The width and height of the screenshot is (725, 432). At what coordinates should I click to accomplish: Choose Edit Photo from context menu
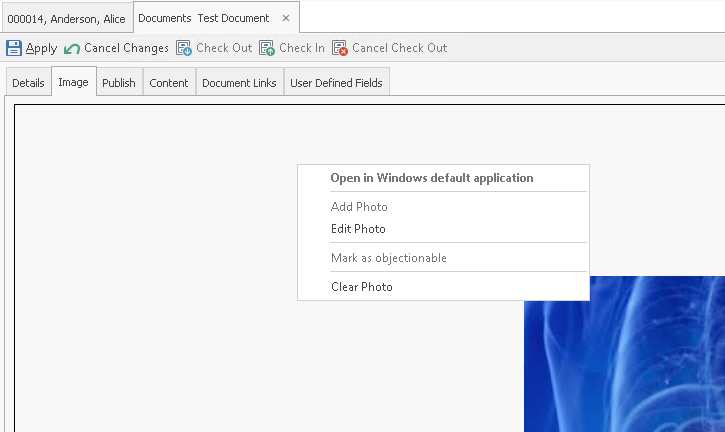pyautogui.click(x=443, y=229)
